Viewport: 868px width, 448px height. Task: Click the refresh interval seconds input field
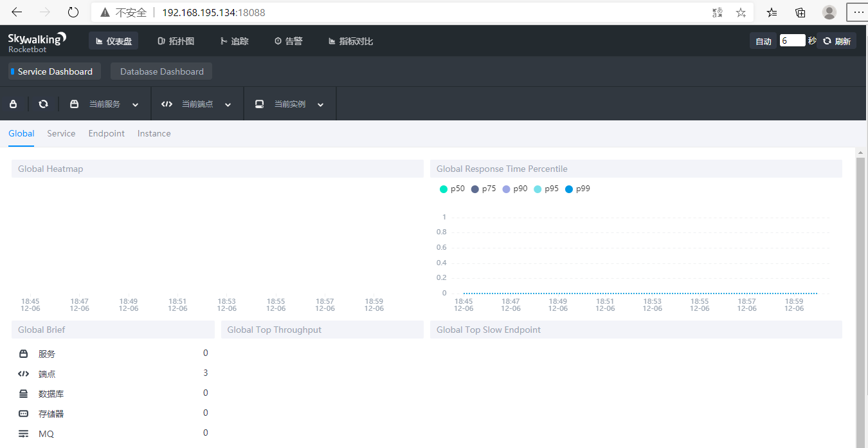793,40
